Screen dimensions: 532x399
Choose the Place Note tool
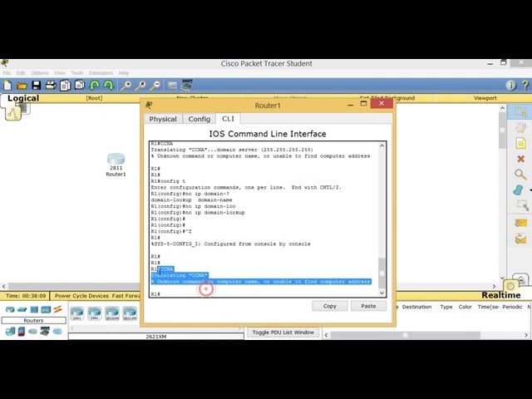tap(521, 143)
